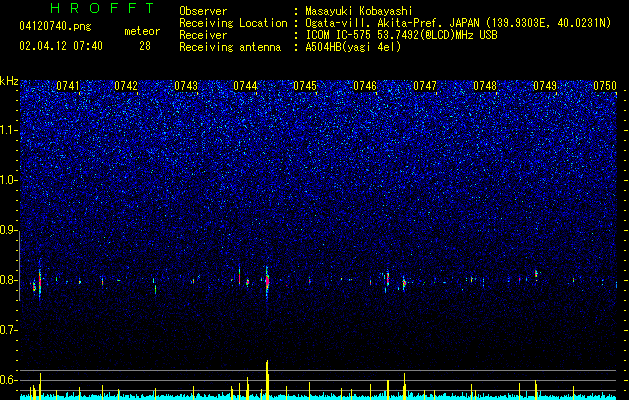This screenshot has height=400, width=629.
Task: Click the 1.1 kHz axis label
Action: coord(8,130)
